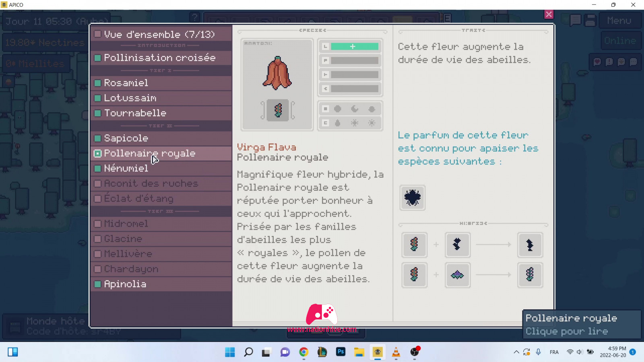Select the Tournabelle flower entry
Screen dimensions: 644x362
coord(161,113)
